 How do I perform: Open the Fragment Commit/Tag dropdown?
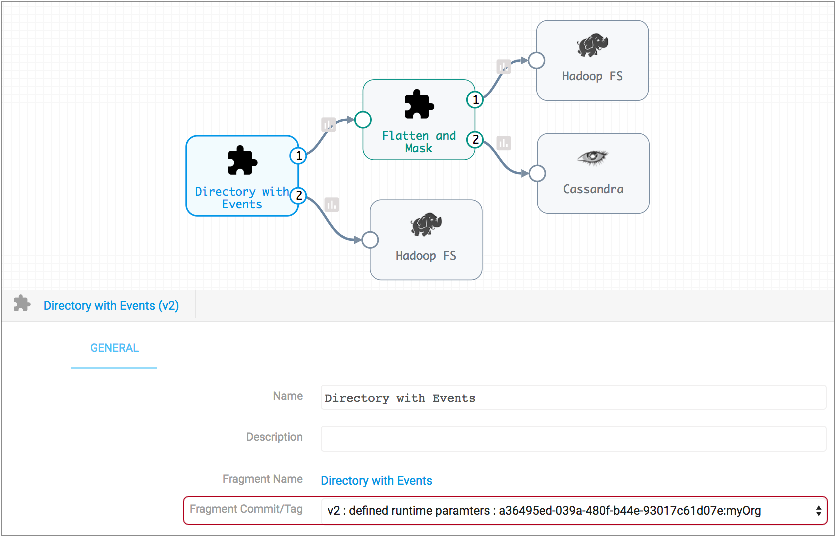click(x=574, y=511)
